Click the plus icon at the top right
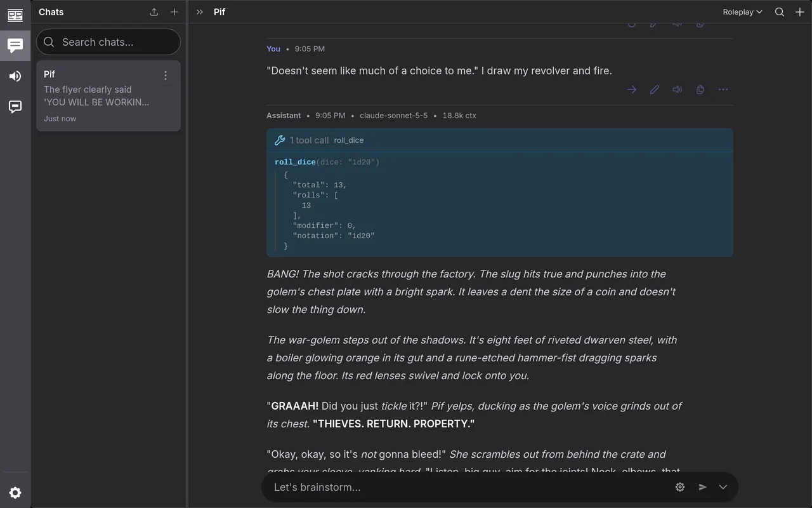 coord(800,12)
